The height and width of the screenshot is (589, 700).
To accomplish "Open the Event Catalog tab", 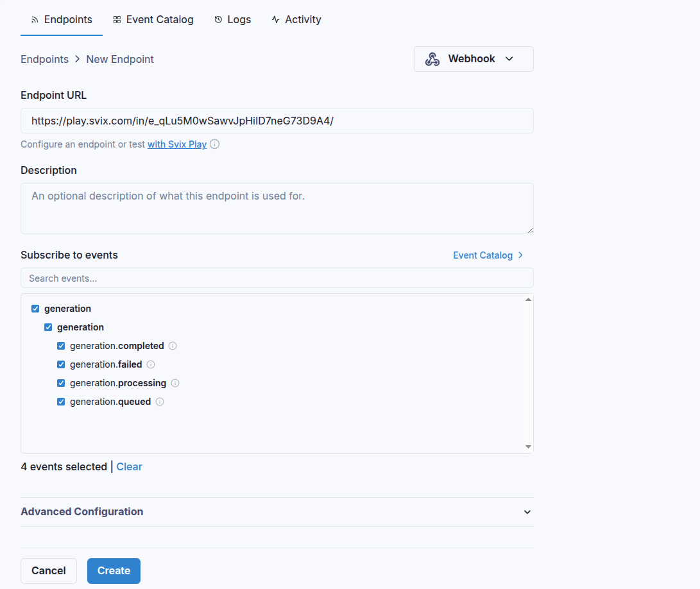I will tap(153, 19).
